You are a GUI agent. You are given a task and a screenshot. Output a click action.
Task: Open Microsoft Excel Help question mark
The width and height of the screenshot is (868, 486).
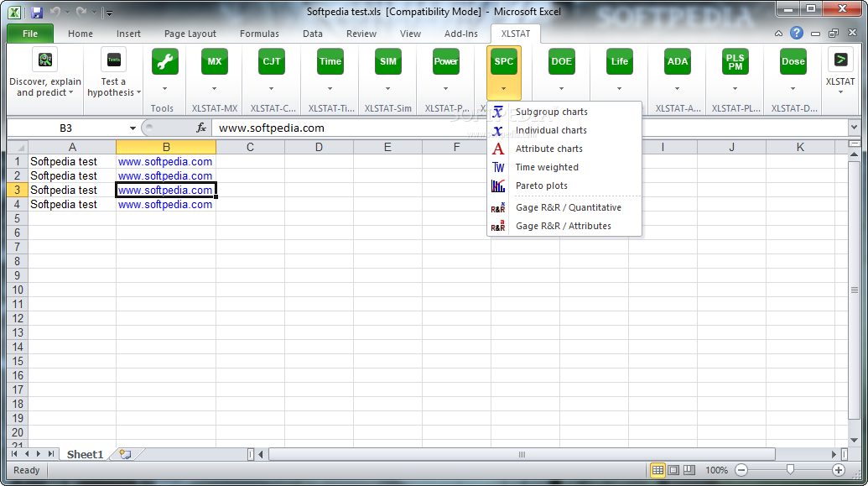(796, 34)
